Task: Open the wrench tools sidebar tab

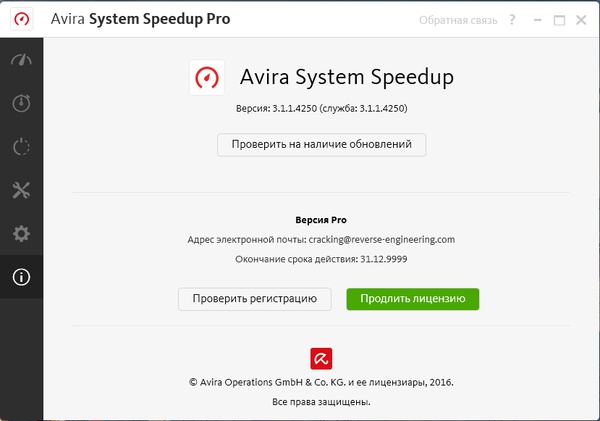Action: (21, 190)
